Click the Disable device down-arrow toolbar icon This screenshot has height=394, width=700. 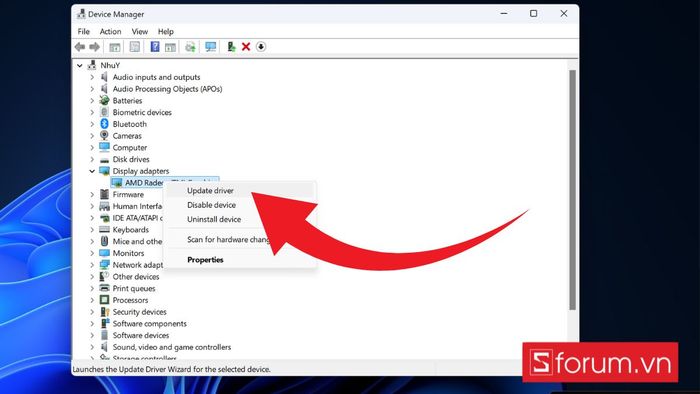[261, 46]
